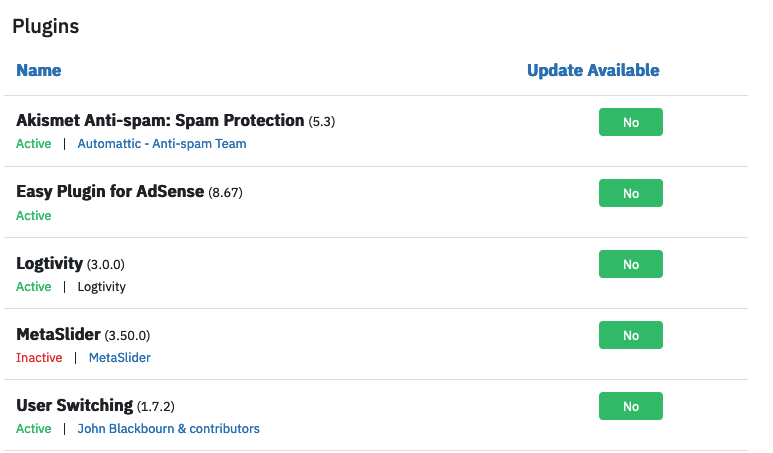The width and height of the screenshot is (773, 453).
Task: Click the Active status under Akismet
Action: pos(34,144)
